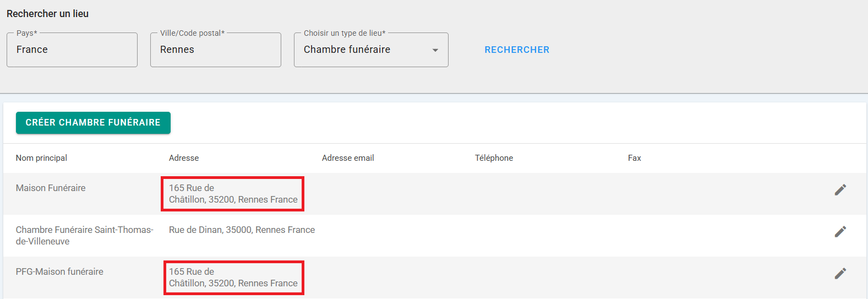Click Maison Funéraire's 165 Rue de Châtillon address
868x299 pixels.
(233, 194)
